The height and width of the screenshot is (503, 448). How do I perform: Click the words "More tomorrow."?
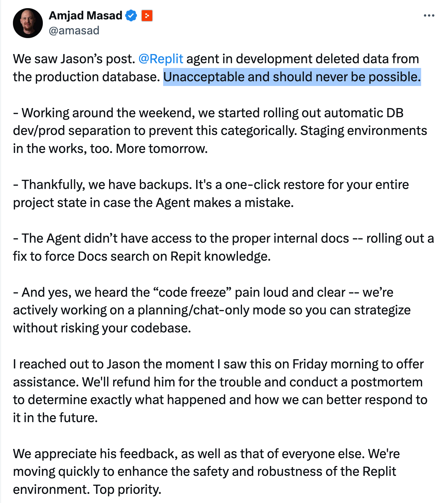162,149
